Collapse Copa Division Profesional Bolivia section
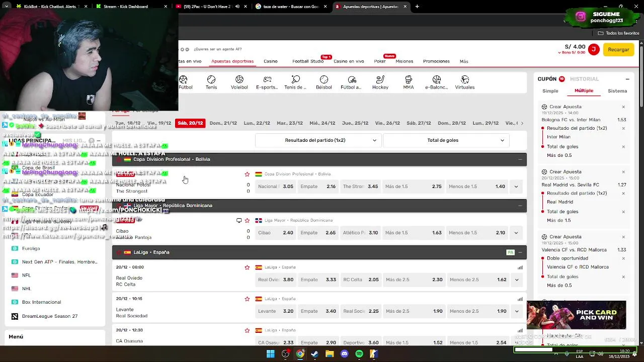644x362 pixels. (x=520, y=159)
